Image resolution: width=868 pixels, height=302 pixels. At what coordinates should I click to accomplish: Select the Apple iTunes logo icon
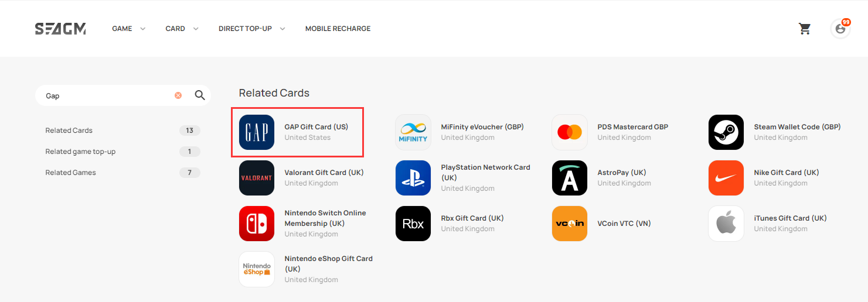[x=726, y=224]
